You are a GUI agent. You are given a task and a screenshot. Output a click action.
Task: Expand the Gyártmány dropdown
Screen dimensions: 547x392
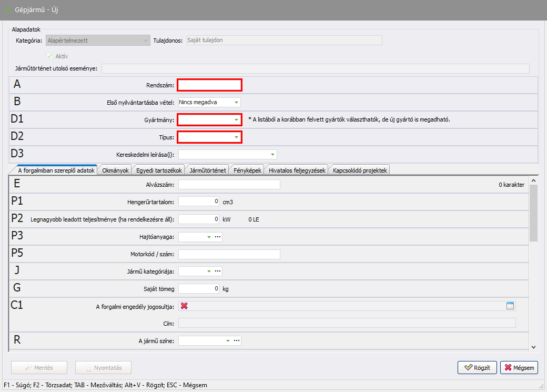pos(236,120)
